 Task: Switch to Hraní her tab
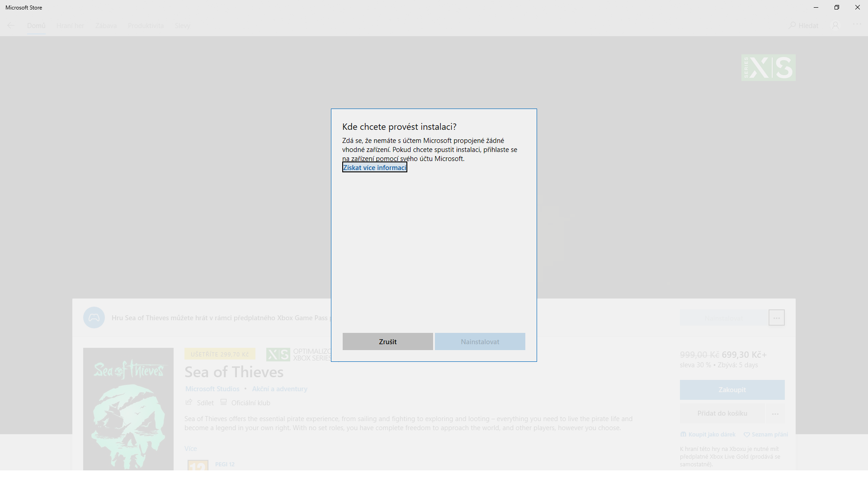pos(70,26)
